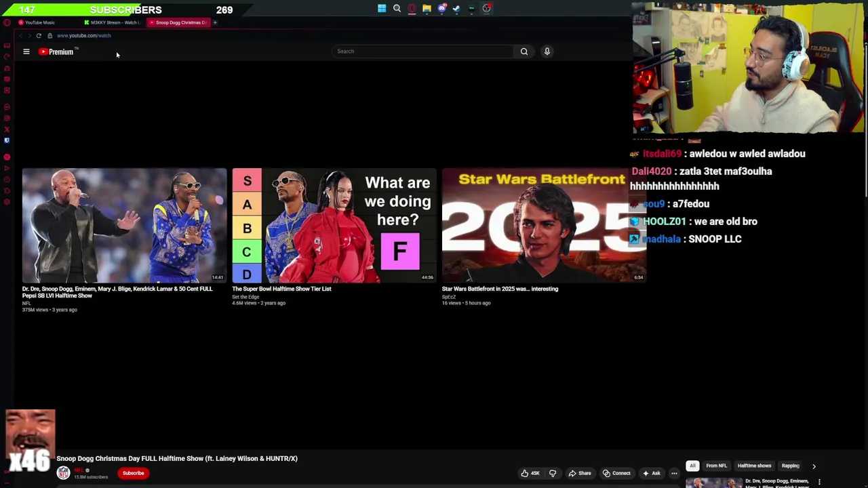Image resolution: width=868 pixels, height=488 pixels.
Task: Click the Connect button
Action: [616, 473]
